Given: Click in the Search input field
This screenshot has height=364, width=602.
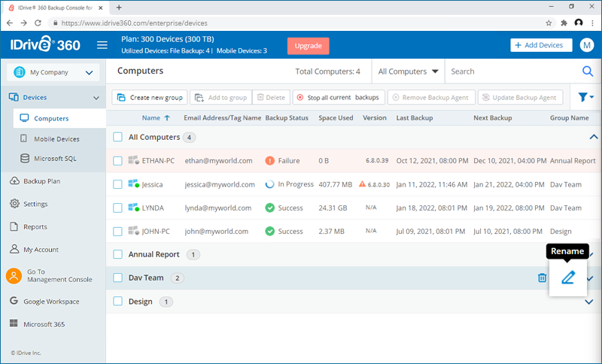Looking at the screenshot, I should tap(512, 71).
